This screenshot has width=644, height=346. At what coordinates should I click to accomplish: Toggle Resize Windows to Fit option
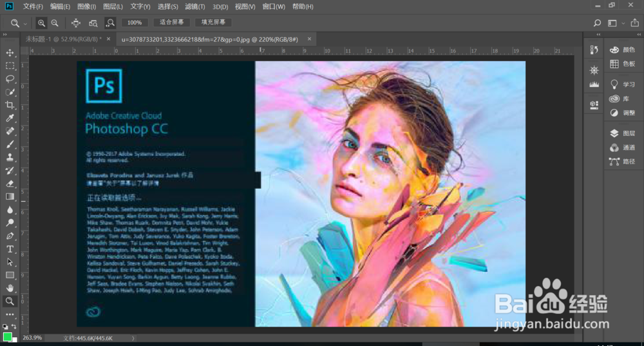[x=76, y=23]
